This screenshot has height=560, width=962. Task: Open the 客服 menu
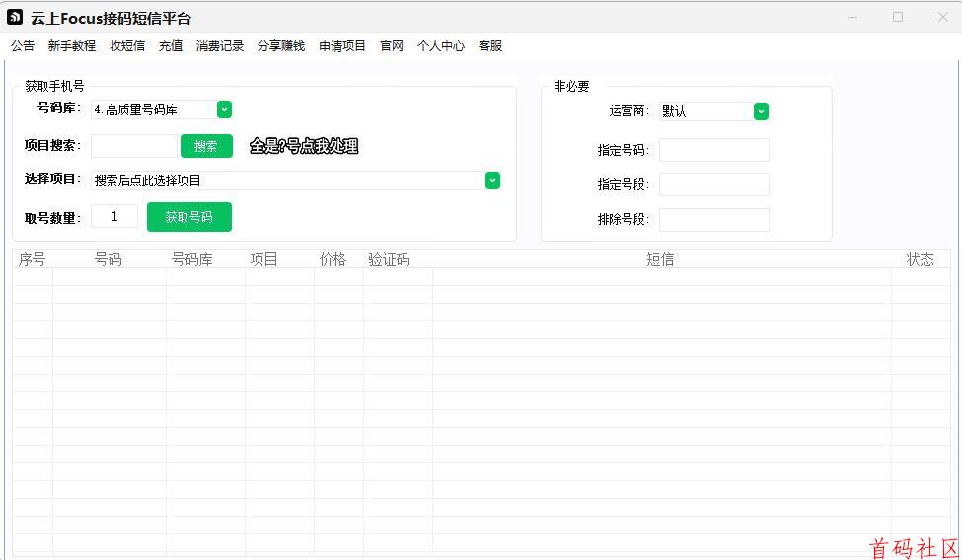tap(490, 46)
